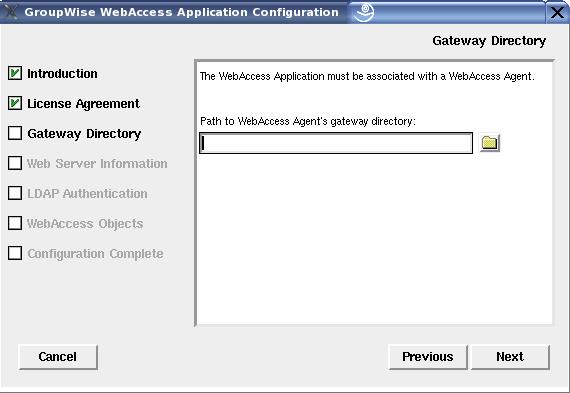The image size is (570, 393).
Task: Click the LDAP Authentication step label
Action: pos(87,194)
